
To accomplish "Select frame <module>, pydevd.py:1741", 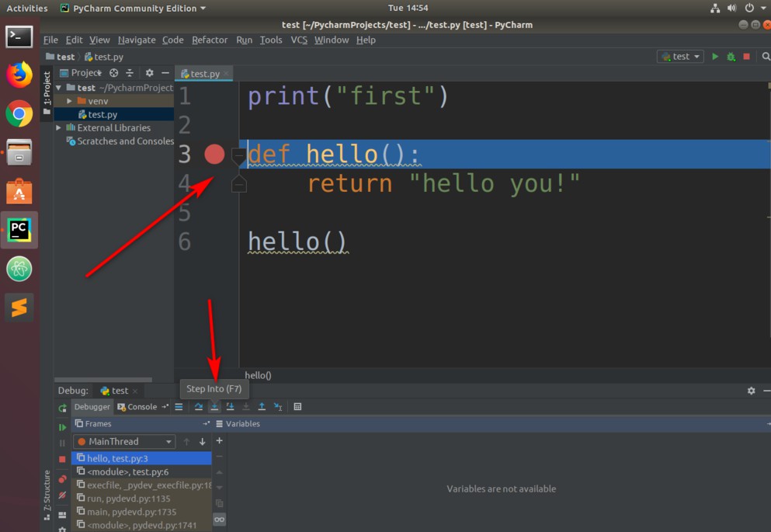I will (x=141, y=525).
